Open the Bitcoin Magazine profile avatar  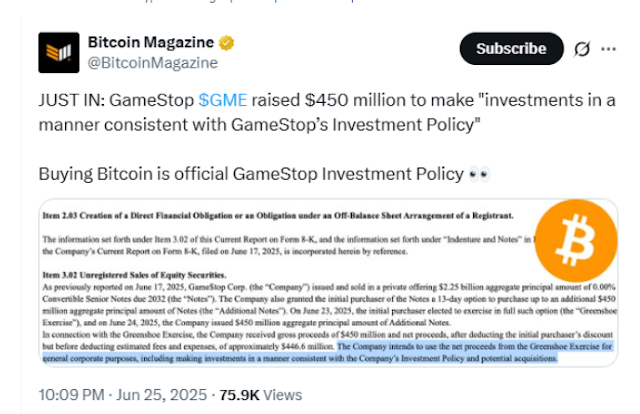56,52
